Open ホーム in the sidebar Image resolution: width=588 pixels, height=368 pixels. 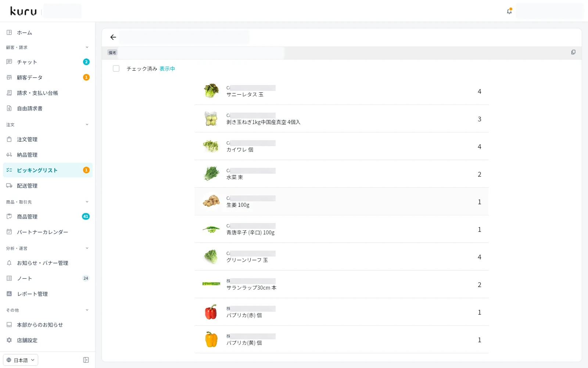point(48,32)
